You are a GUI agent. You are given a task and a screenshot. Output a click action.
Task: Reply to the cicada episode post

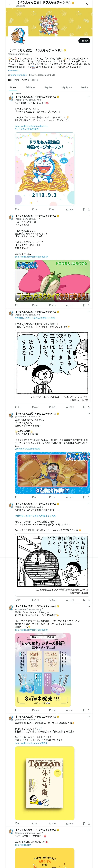click(17, 305)
